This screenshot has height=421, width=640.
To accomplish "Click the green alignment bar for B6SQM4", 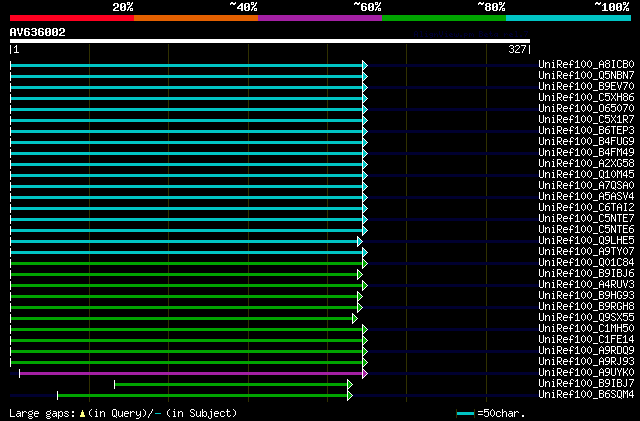I will [202, 396].
